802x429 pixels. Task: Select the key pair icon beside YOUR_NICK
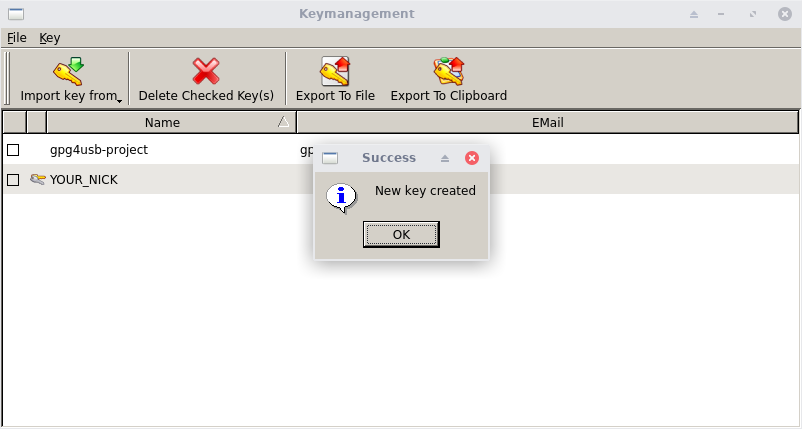[x=37, y=179]
